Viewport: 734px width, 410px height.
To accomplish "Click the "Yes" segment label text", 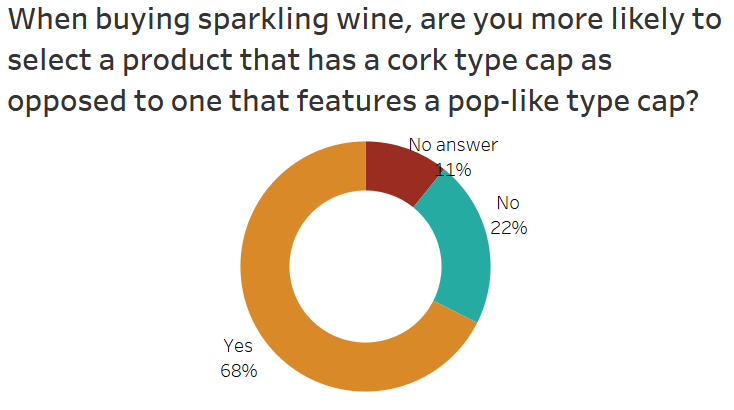I will (x=238, y=346).
